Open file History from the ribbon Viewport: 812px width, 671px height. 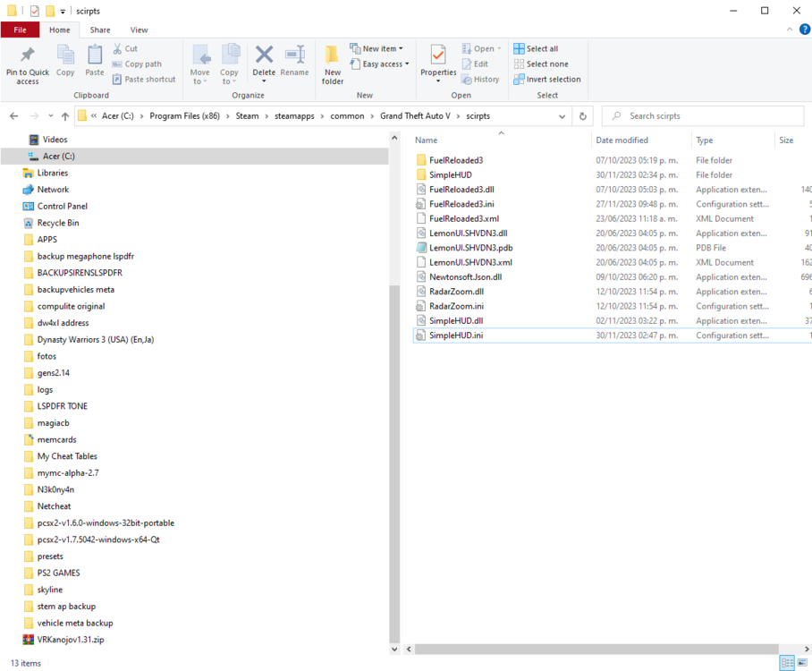pos(482,79)
